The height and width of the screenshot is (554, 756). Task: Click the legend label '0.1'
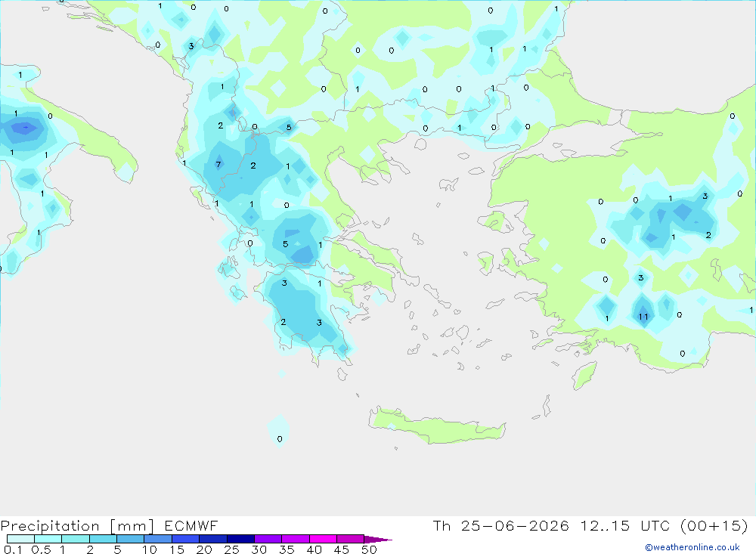click(13, 549)
